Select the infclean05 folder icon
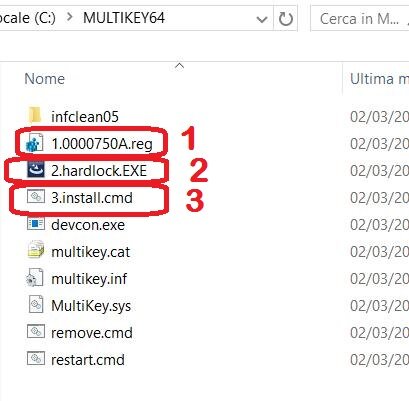409x401 pixels. click(35, 116)
